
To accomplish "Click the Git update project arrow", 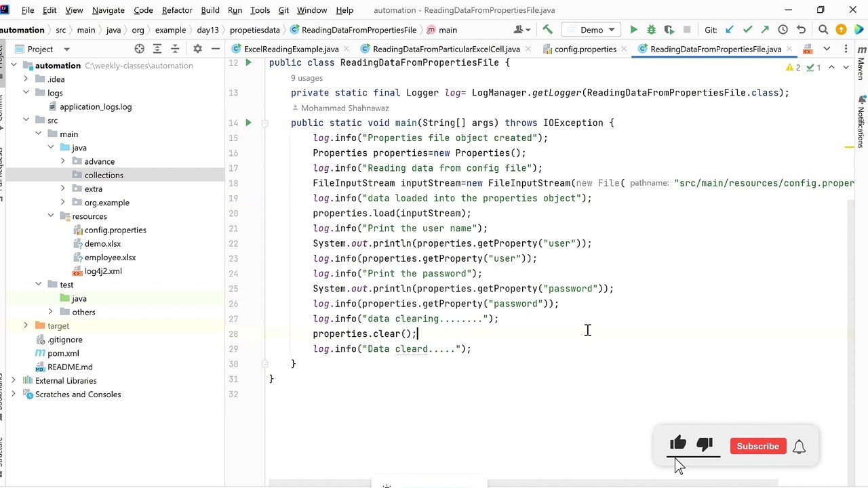I will [x=730, y=30].
